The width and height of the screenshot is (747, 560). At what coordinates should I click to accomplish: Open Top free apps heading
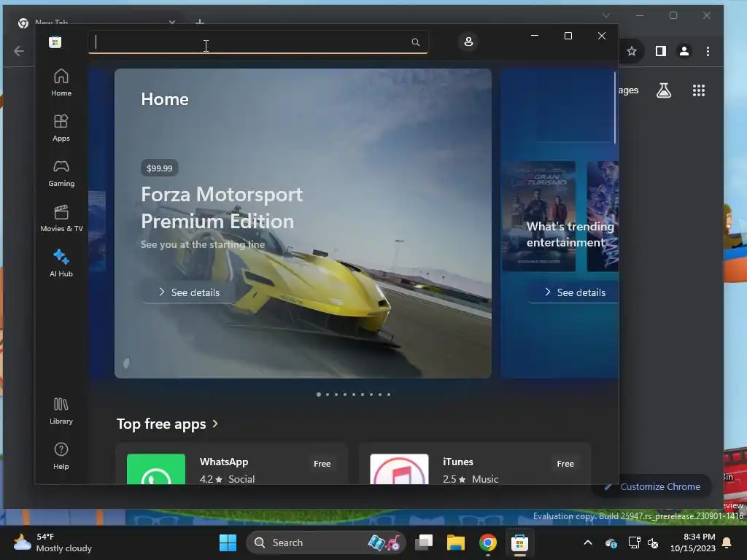161,424
